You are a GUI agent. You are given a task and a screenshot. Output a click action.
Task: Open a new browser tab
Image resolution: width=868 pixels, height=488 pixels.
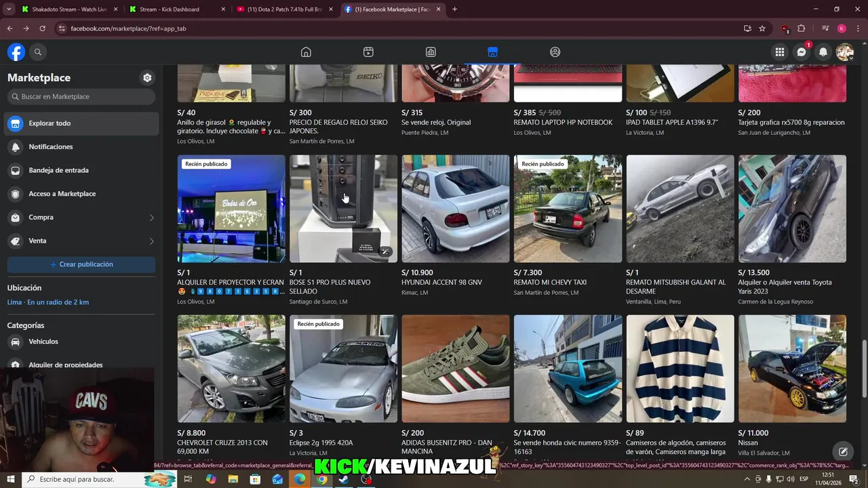[x=454, y=9]
